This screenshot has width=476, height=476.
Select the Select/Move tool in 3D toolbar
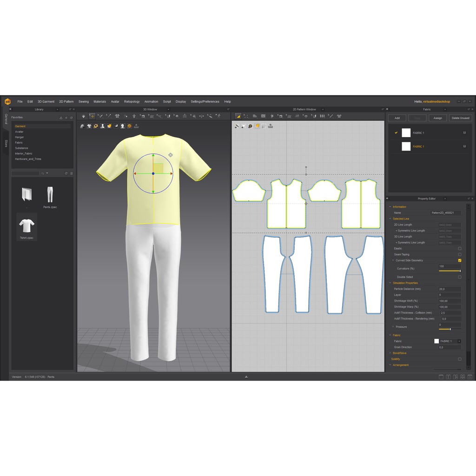[x=92, y=116]
